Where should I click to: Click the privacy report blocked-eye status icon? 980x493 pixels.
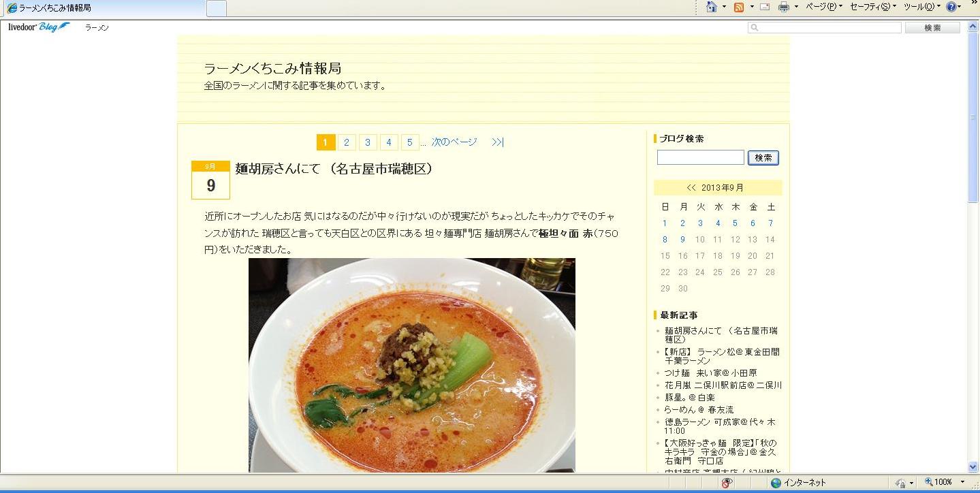pyautogui.click(x=727, y=483)
